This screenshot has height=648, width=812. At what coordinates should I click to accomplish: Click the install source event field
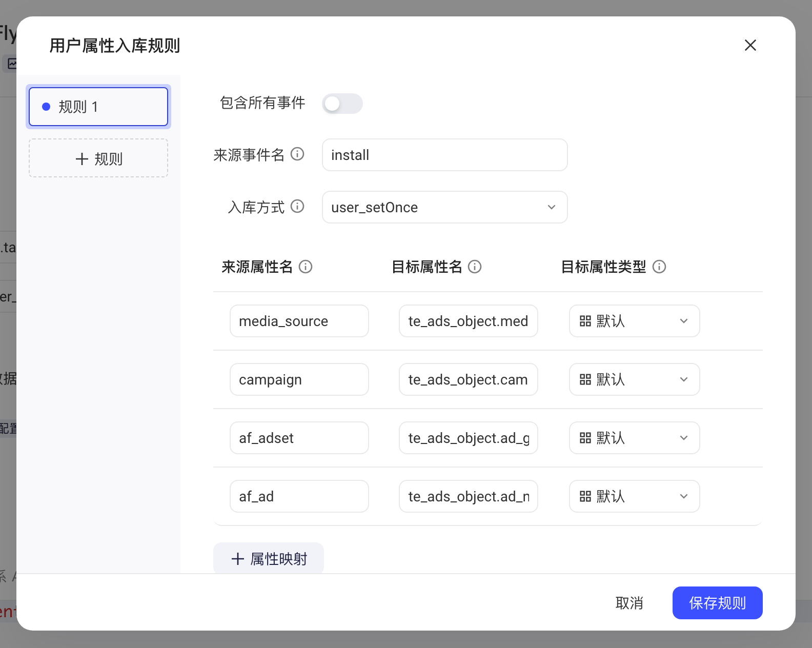coord(445,155)
